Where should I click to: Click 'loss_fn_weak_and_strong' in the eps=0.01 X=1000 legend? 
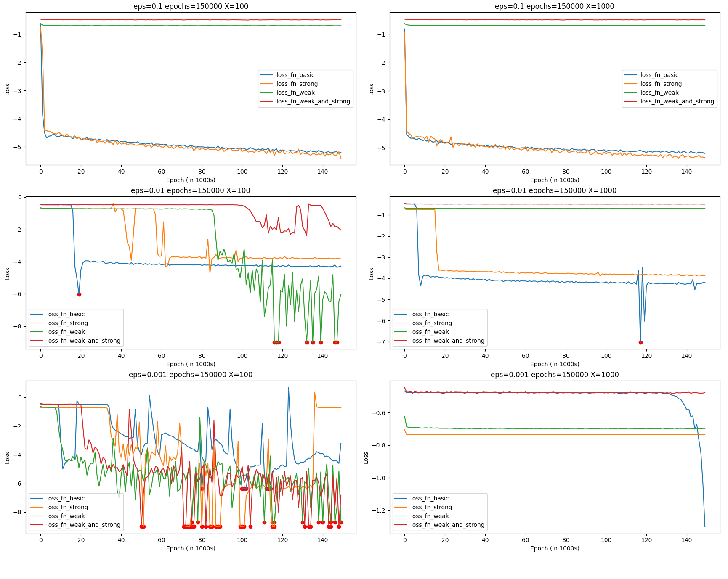(448, 341)
